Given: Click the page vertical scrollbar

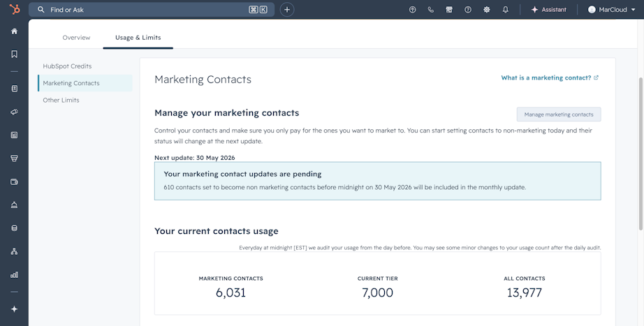Looking at the screenshot, I should pyautogui.click(x=641, y=154).
